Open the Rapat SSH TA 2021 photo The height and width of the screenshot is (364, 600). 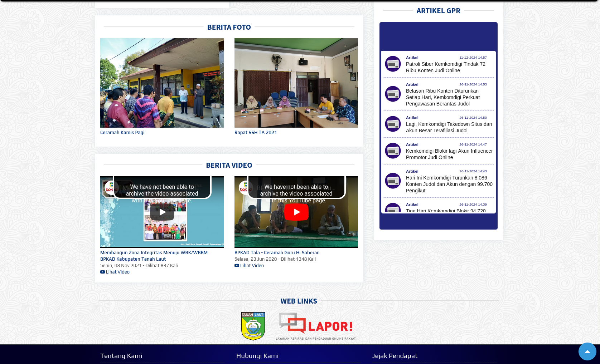(296, 83)
